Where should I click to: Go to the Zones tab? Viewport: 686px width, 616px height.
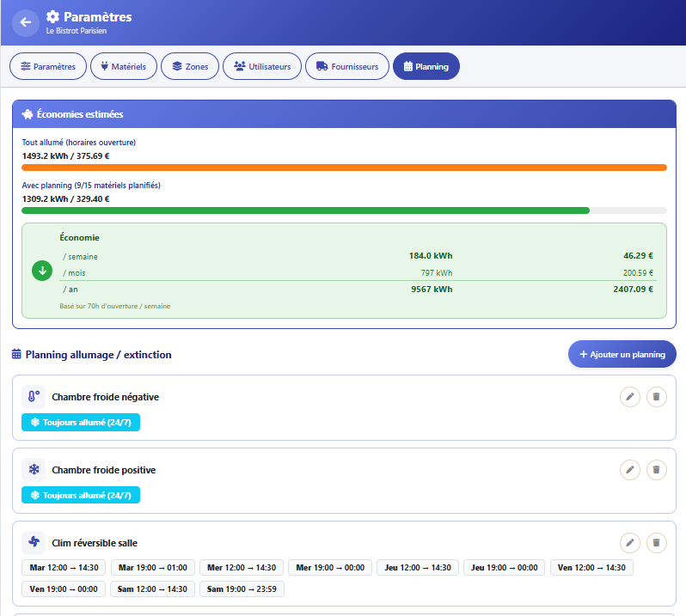point(190,67)
